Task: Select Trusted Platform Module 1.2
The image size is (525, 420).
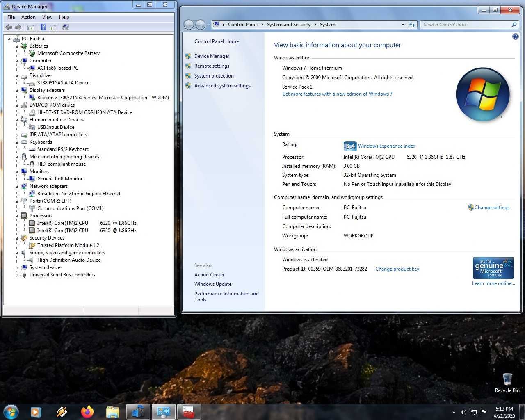Action: click(x=68, y=245)
